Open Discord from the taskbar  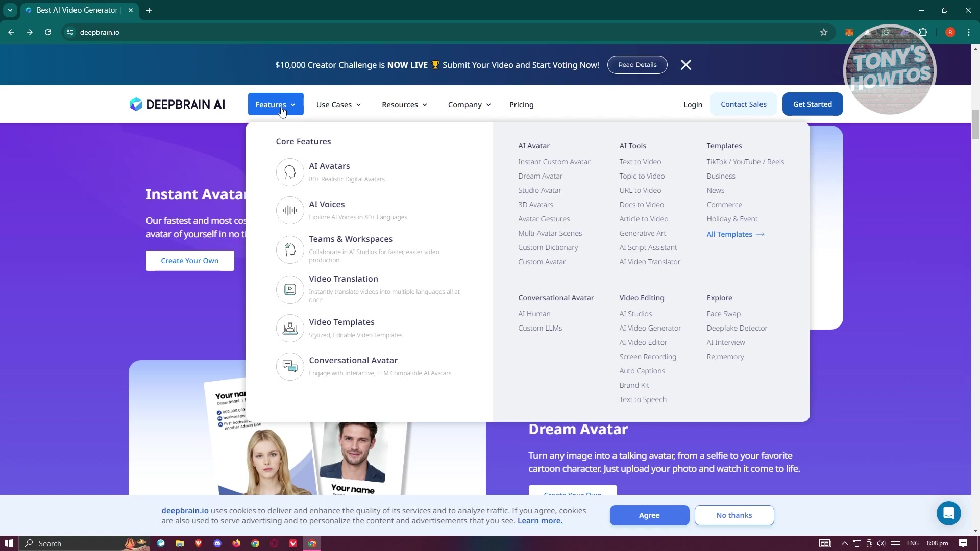[x=217, y=543]
